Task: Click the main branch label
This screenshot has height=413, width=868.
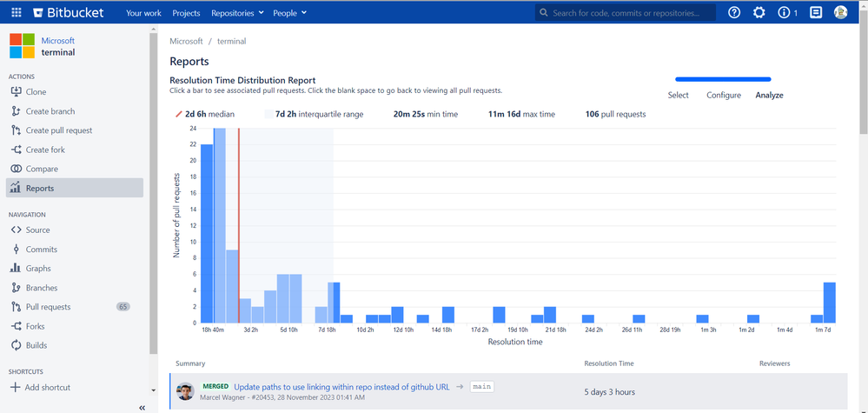Action: coord(481,386)
